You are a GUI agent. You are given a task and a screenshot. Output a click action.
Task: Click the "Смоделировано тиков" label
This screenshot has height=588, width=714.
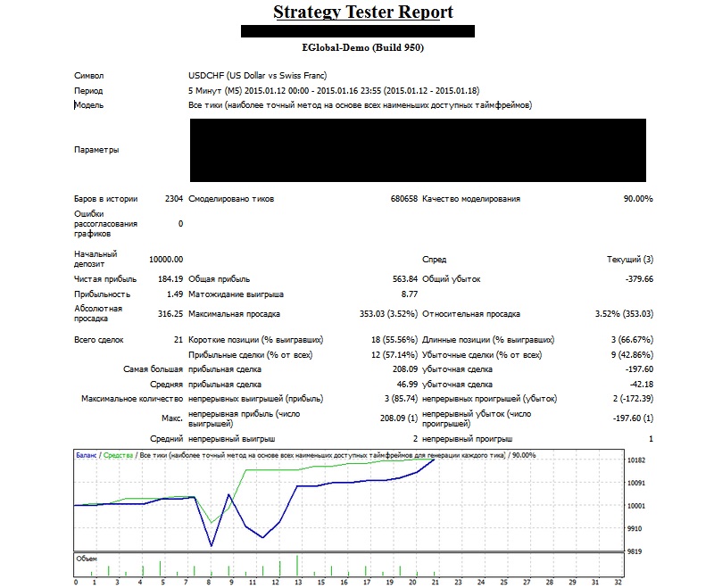[231, 199]
